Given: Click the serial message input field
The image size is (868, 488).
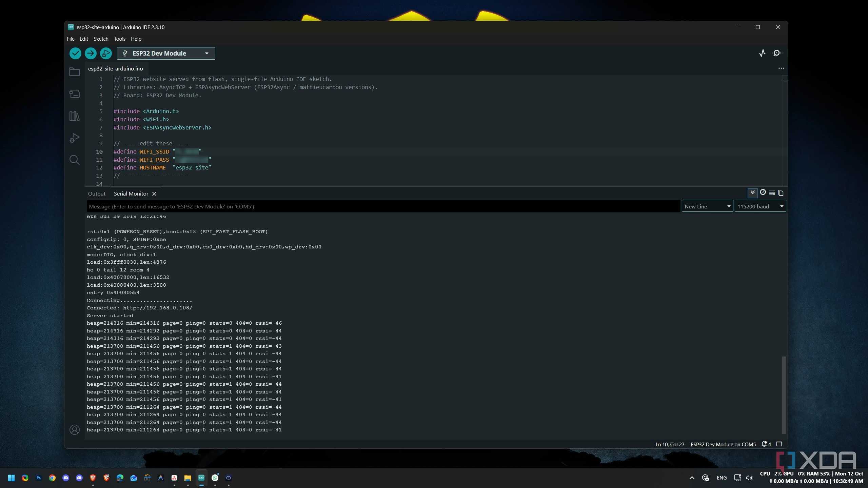Looking at the screenshot, I should pyautogui.click(x=383, y=206).
